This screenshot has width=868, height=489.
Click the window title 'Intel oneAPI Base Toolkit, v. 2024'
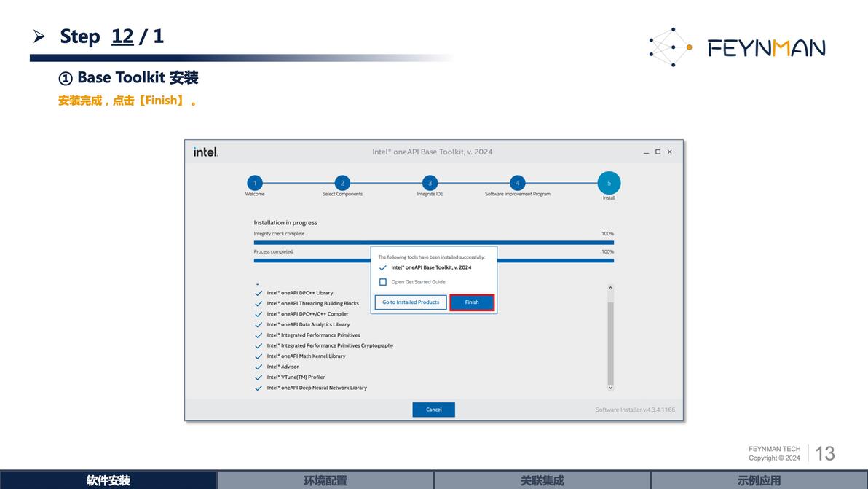[433, 152]
